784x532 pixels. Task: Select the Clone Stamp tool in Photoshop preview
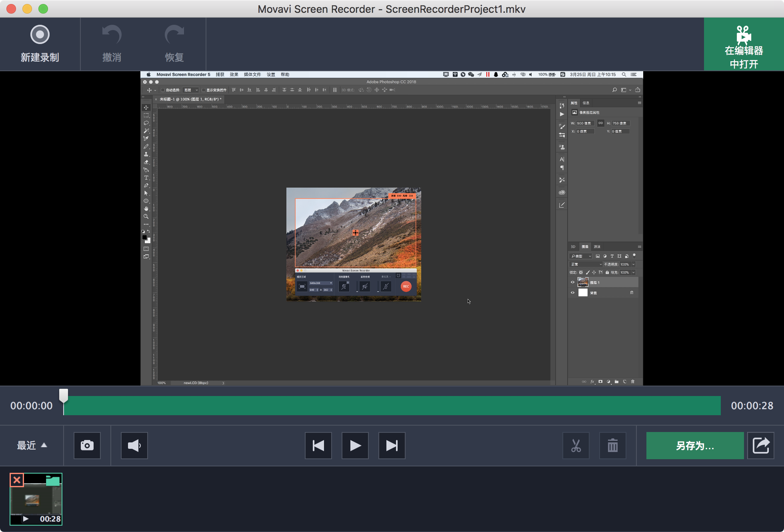coord(146,154)
